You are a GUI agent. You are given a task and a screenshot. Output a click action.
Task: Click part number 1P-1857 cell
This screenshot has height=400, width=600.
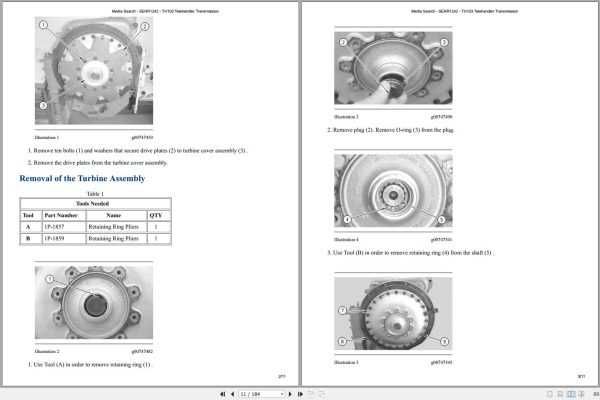point(64,227)
